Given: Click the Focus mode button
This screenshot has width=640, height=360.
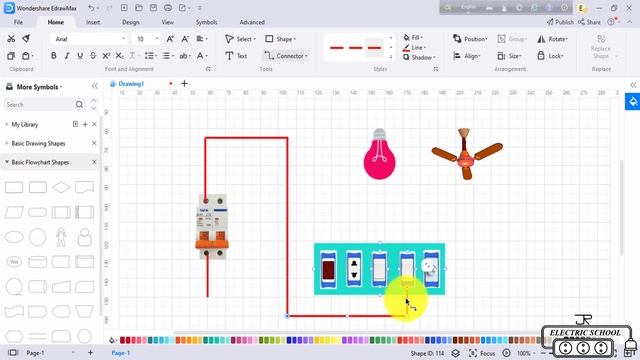Looking at the screenshot, I should (482, 353).
